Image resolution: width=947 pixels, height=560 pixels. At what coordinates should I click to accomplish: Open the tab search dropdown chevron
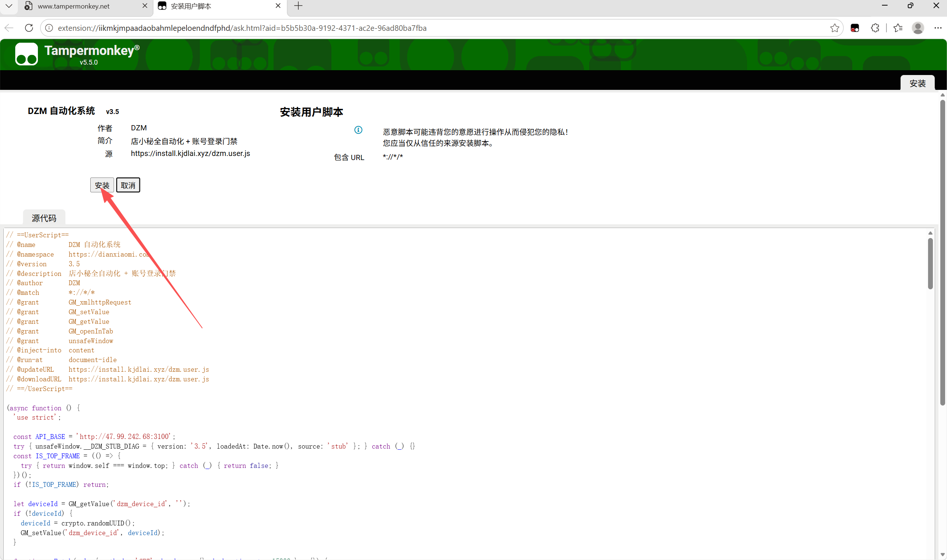click(9, 6)
